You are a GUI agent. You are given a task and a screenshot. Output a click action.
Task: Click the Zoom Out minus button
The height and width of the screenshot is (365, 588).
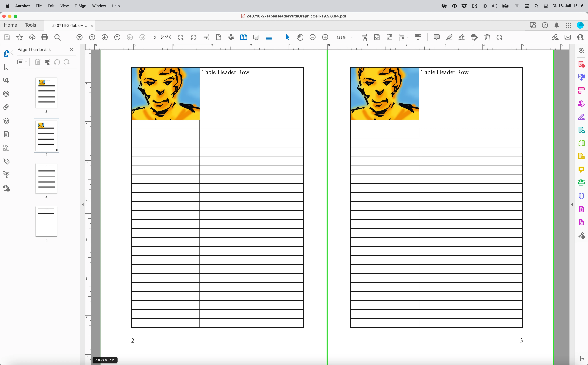click(312, 37)
